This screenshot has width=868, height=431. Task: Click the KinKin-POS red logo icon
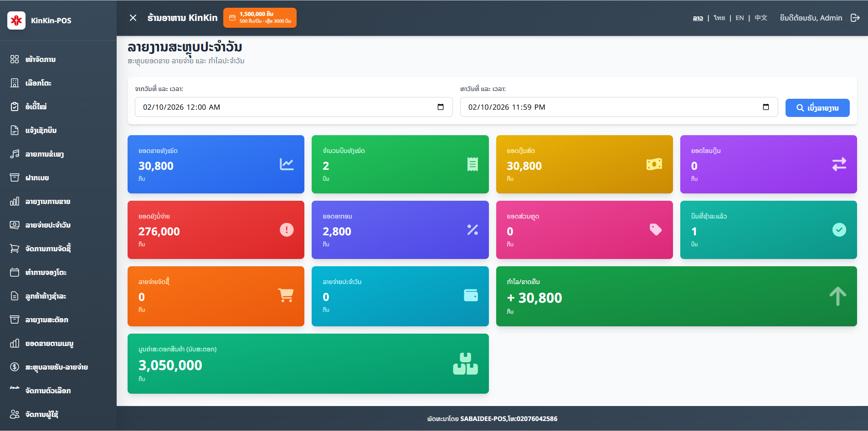point(16,20)
